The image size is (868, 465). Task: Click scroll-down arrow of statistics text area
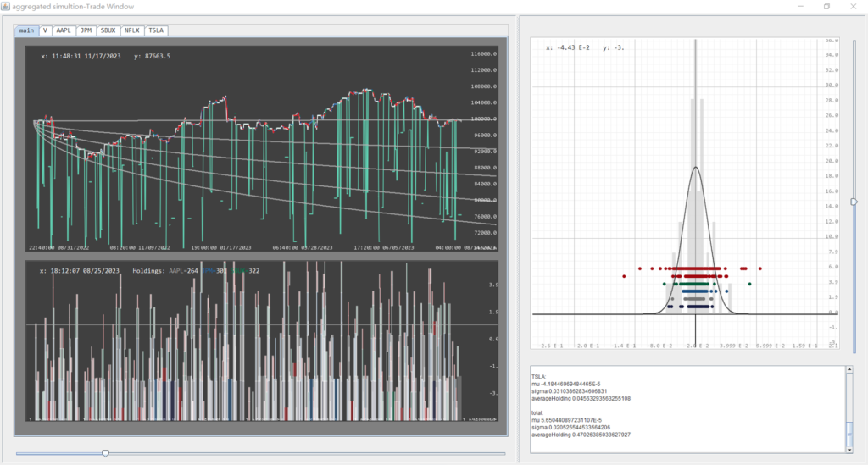pyautogui.click(x=849, y=450)
